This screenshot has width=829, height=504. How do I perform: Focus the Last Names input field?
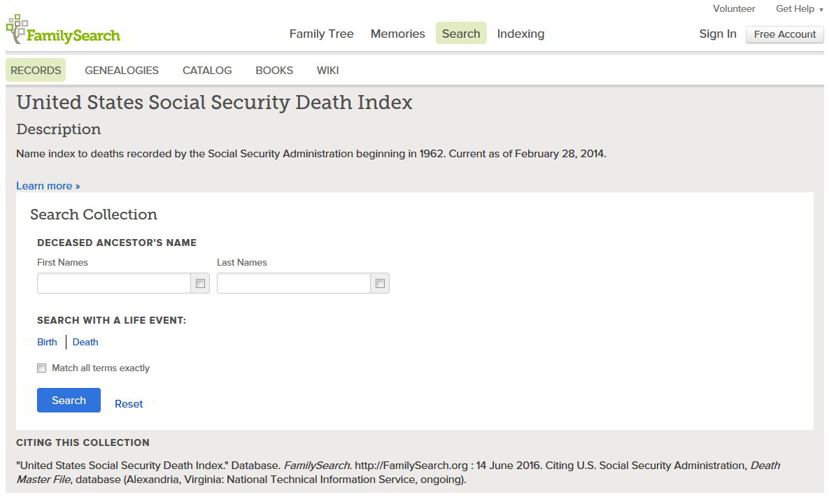[x=293, y=284]
